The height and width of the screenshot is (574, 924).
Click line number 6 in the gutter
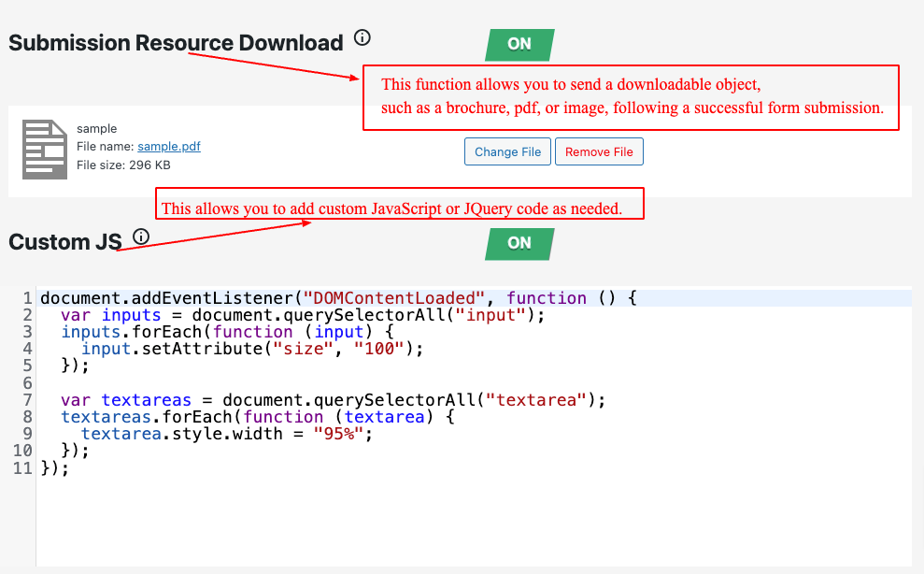click(27, 383)
